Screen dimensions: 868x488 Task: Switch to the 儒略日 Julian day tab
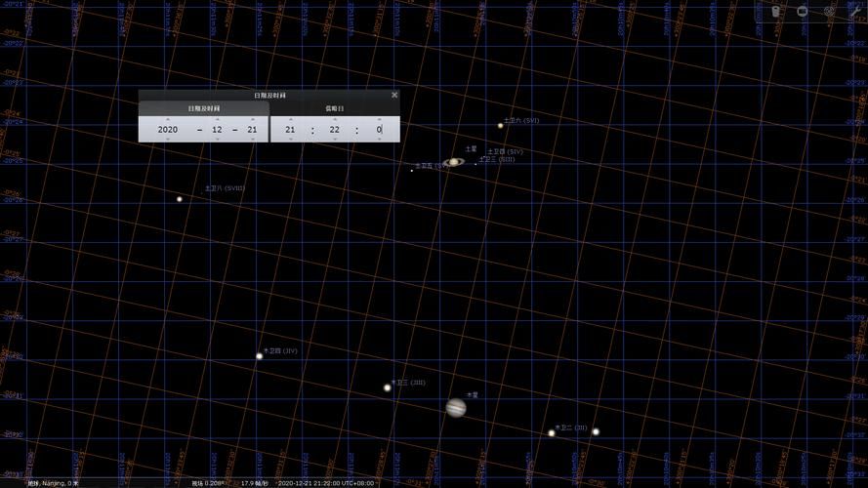tap(334, 108)
